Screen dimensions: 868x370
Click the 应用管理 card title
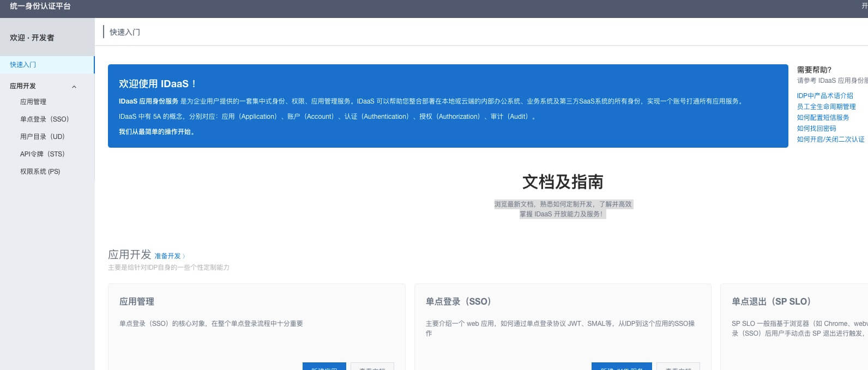click(x=137, y=302)
